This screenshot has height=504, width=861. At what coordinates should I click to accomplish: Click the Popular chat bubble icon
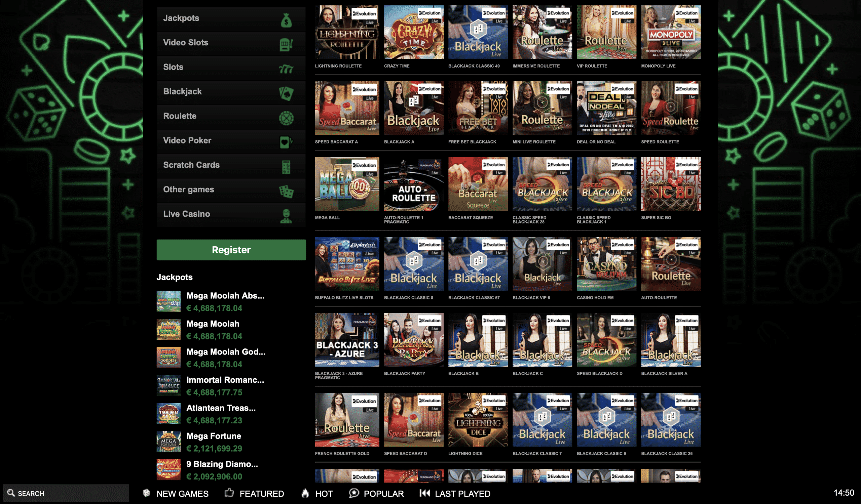[x=354, y=493]
